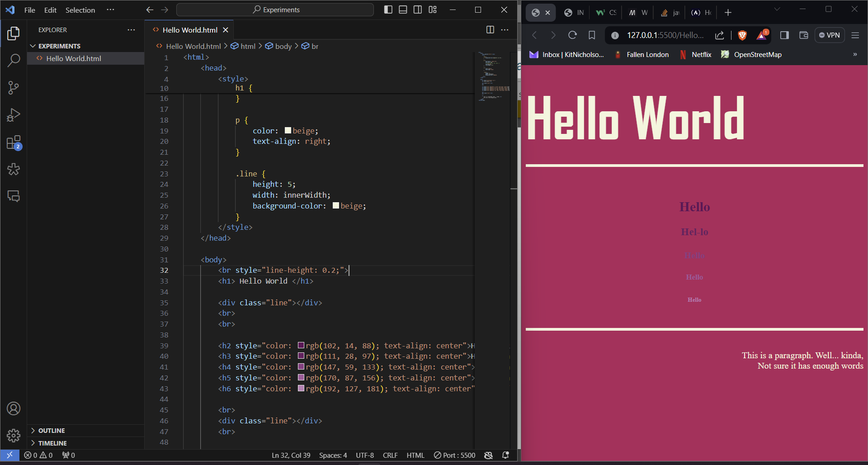The height and width of the screenshot is (465, 868).
Task: Open the Extensions view
Action: click(x=14, y=142)
